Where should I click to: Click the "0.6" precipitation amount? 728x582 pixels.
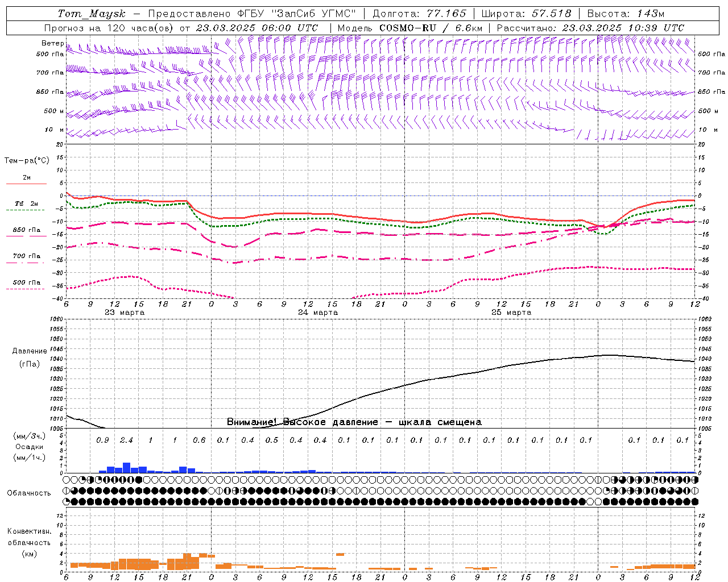199,440
